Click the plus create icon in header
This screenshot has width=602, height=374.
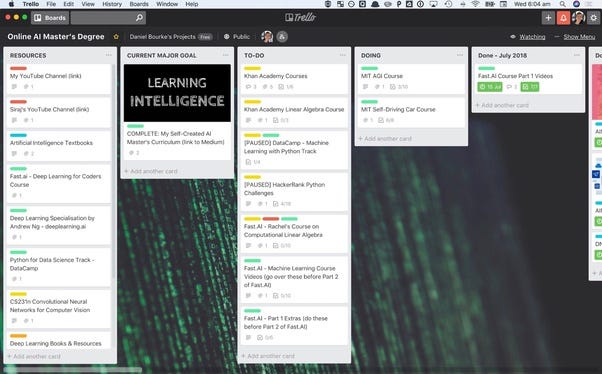[548, 18]
